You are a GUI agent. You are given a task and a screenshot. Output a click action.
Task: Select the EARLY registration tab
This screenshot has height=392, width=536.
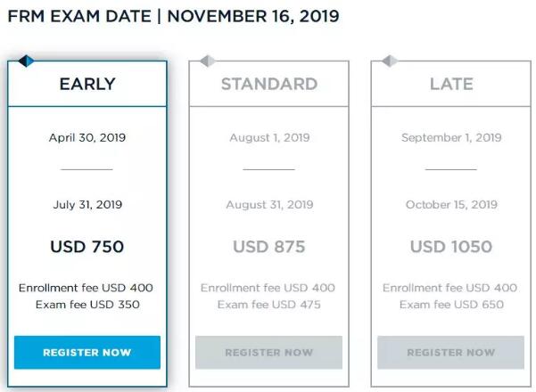click(x=87, y=85)
